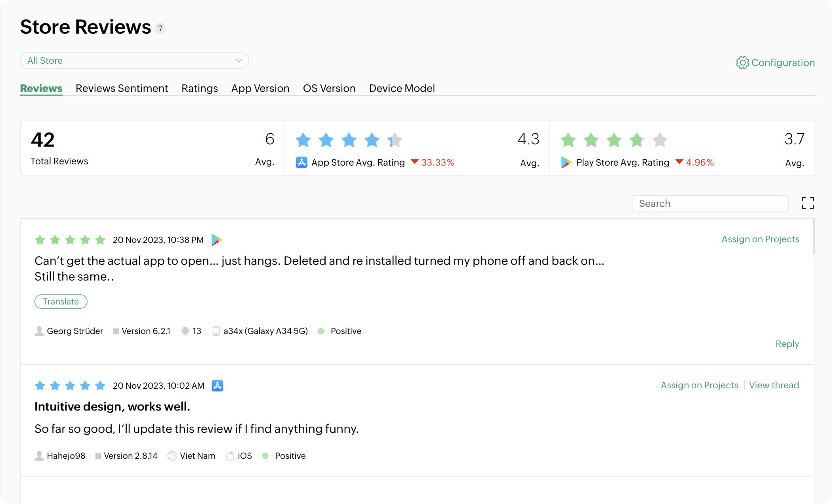Click the App Store icon on Hahejo98's review

pos(218,385)
